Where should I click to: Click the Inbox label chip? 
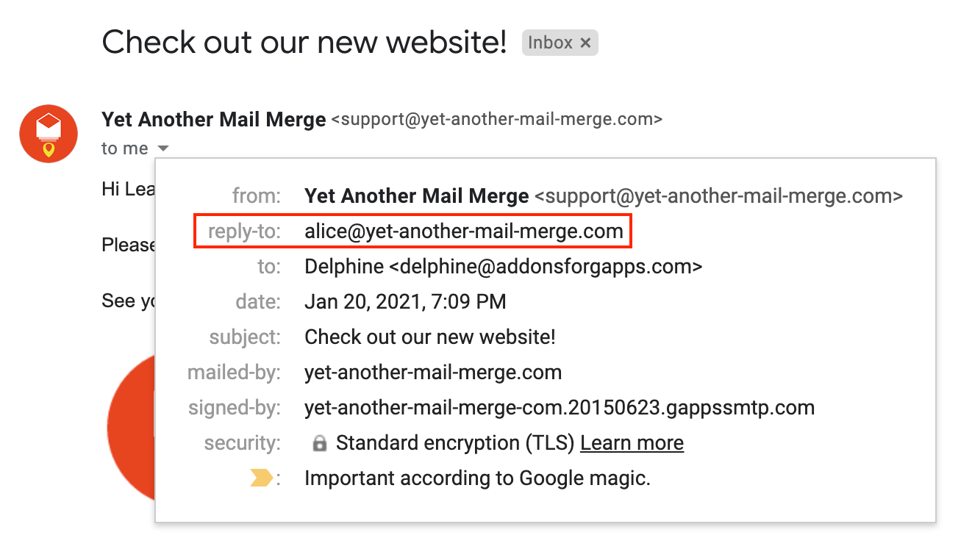[x=550, y=43]
